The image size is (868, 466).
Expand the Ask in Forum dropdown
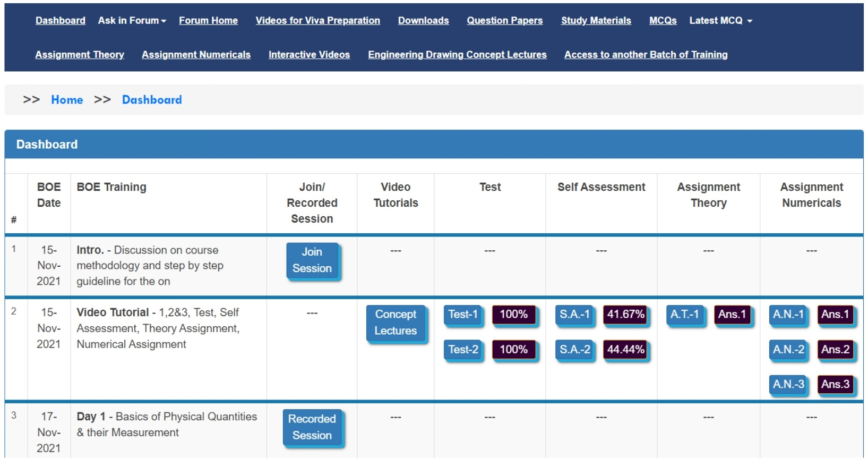132,21
